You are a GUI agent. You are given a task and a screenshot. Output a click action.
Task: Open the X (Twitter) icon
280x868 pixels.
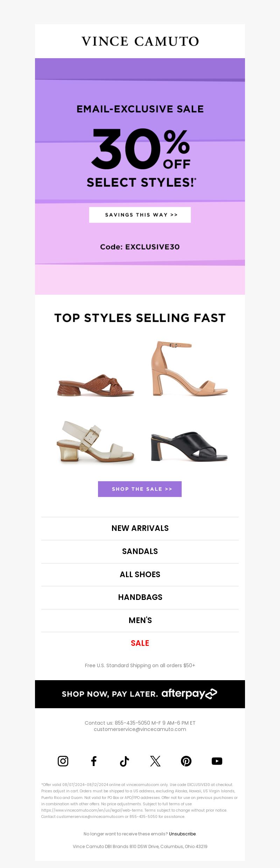pyautogui.click(x=155, y=761)
